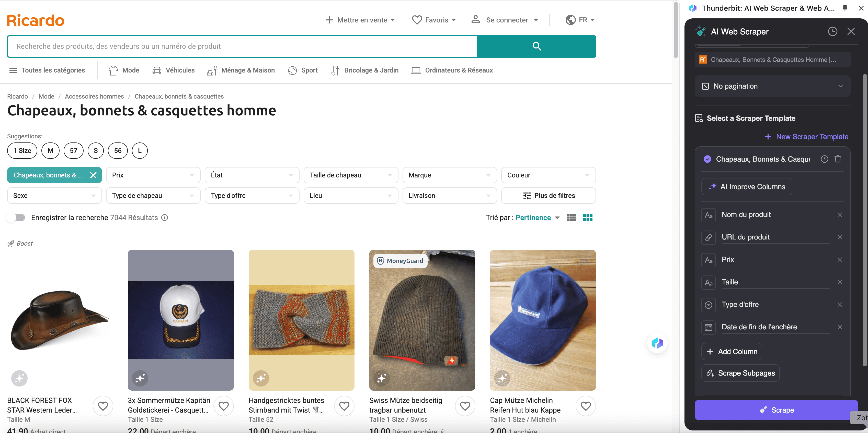Open the Toutes les catégories menu
Image resolution: width=868 pixels, height=433 pixels.
click(47, 70)
